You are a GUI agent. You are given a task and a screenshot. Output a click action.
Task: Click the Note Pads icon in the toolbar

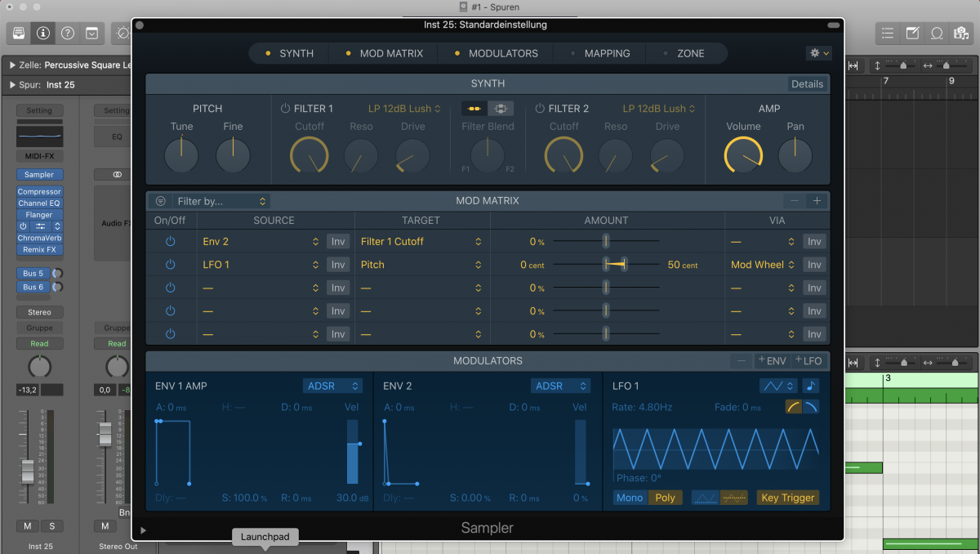tap(911, 34)
